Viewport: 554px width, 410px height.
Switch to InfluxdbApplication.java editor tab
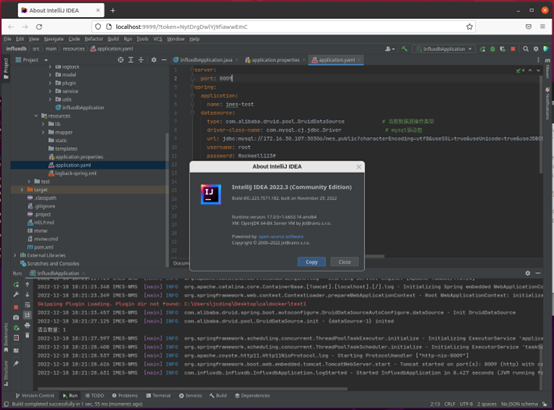pos(206,60)
